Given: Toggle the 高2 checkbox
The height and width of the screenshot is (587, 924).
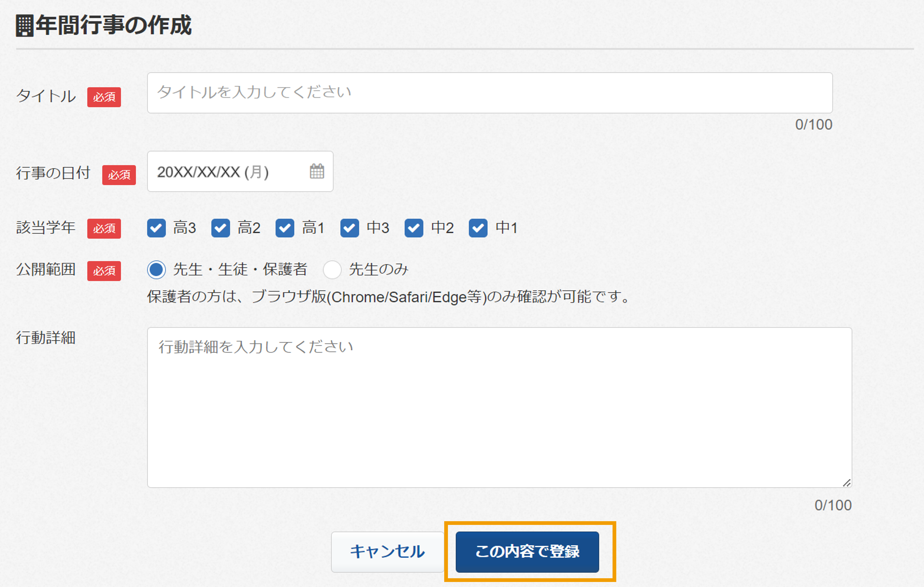Looking at the screenshot, I should click(x=221, y=228).
